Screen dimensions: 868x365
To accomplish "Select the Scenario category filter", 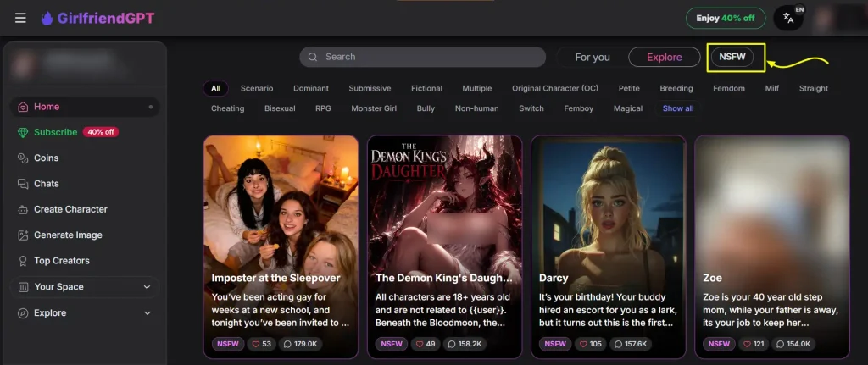I will point(257,88).
